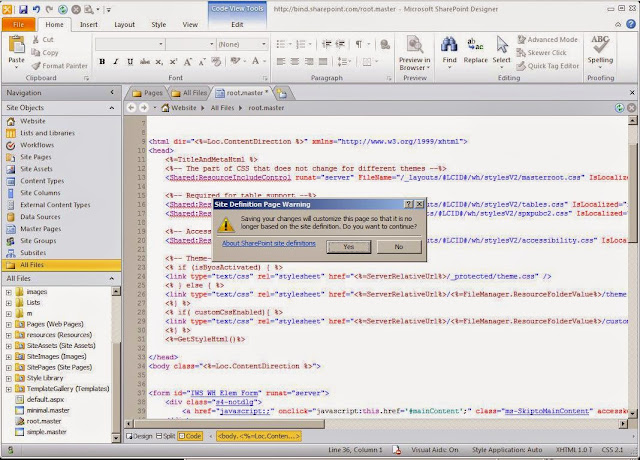This screenshot has width=640, height=460.
Task: Click No in the warning dialog
Action: click(x=398, y=246)
